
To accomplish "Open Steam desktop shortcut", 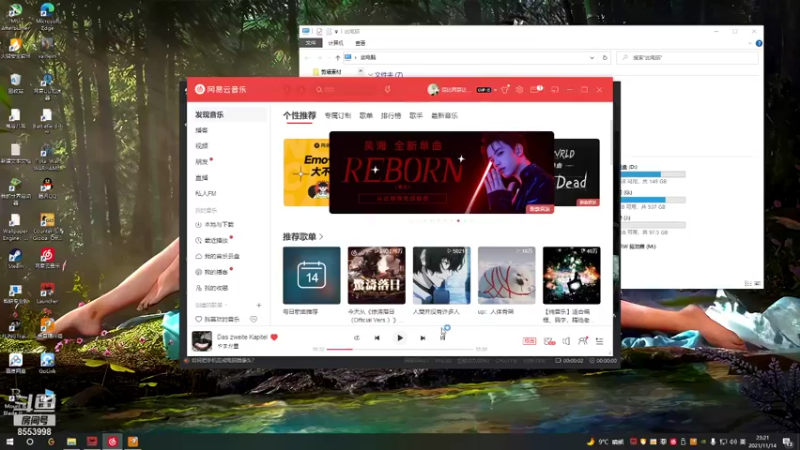I will click(x=15, y=258).
